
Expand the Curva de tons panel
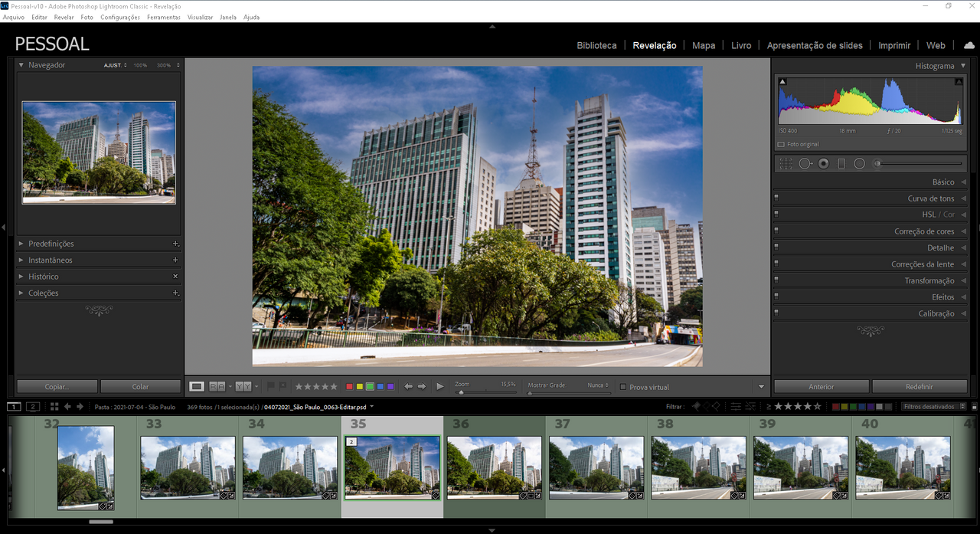(930, 198)
